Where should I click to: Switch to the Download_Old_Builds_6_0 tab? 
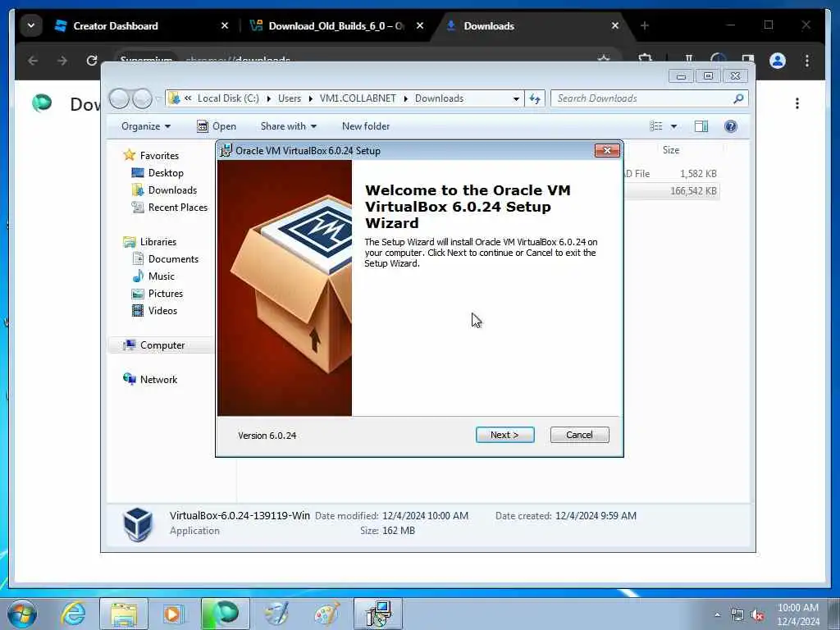pyautogui.click(x=336, y=25)
